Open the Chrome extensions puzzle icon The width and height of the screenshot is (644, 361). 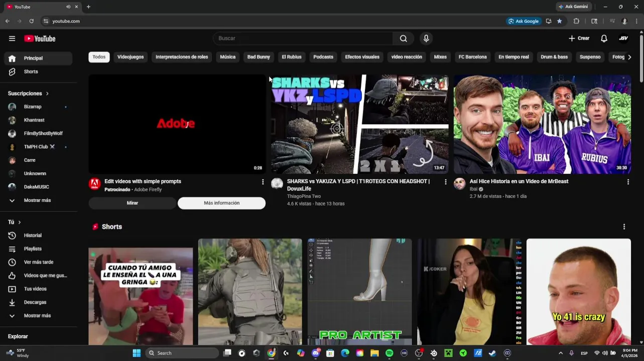pyautogui.click(x=576, y=21)
